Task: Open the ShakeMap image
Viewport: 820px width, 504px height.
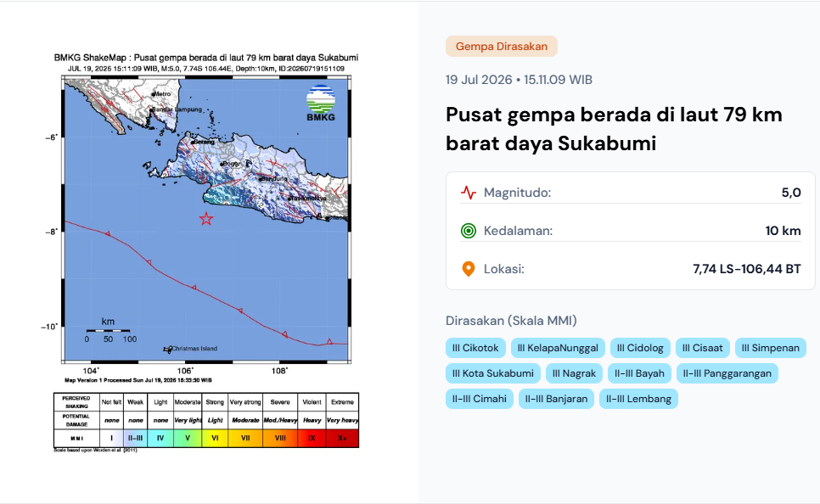Action: coord(206,253)
